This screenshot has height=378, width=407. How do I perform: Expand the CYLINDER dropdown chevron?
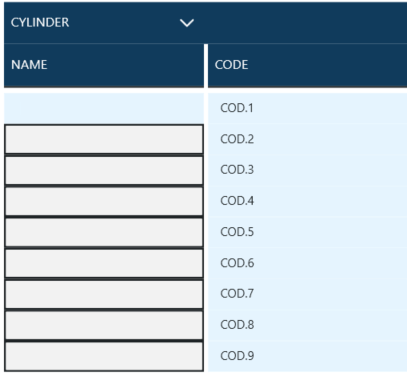(187, 23)
